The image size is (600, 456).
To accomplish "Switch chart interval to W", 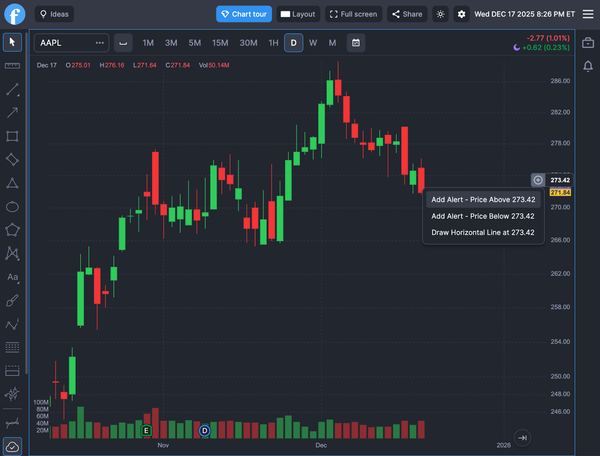I will tap(313, 43).
